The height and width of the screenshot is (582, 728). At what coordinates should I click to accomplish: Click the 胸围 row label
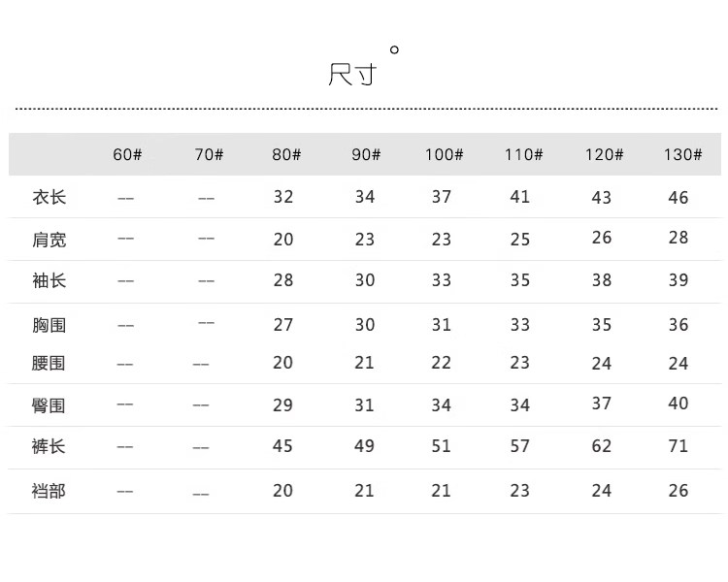click(x=50, y=325)
